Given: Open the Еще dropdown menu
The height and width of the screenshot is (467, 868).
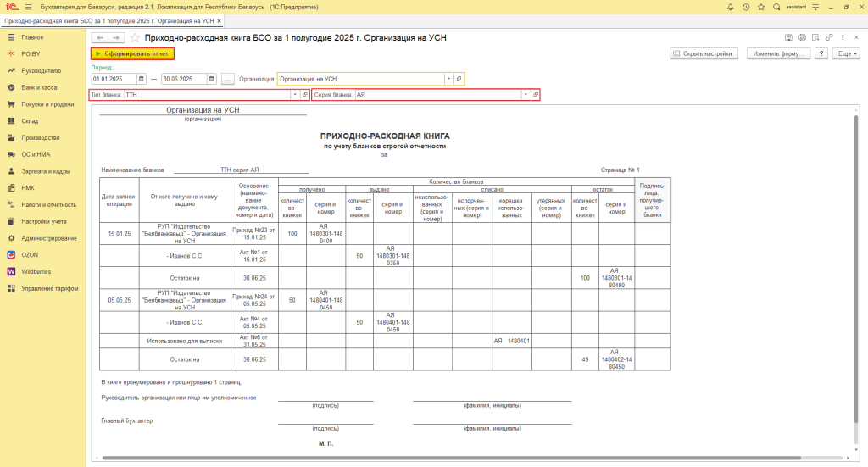Looking at the screenshot, I should tap(847, 53).
